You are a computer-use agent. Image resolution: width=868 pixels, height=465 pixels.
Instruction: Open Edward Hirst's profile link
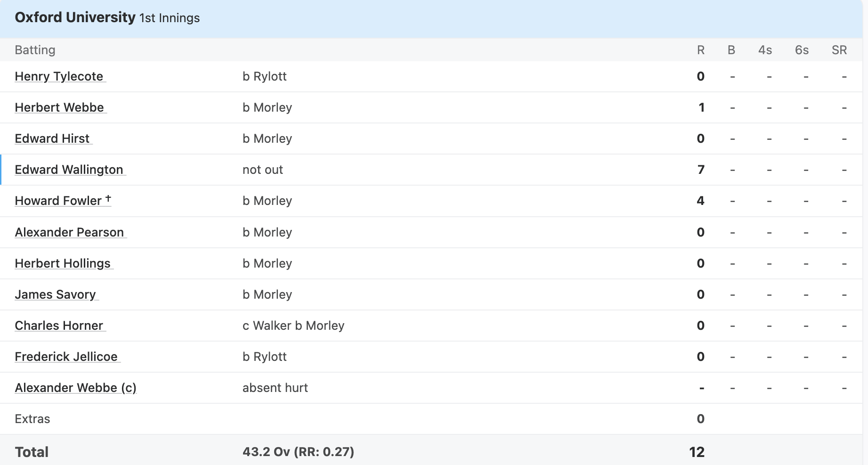coord(52,139)
